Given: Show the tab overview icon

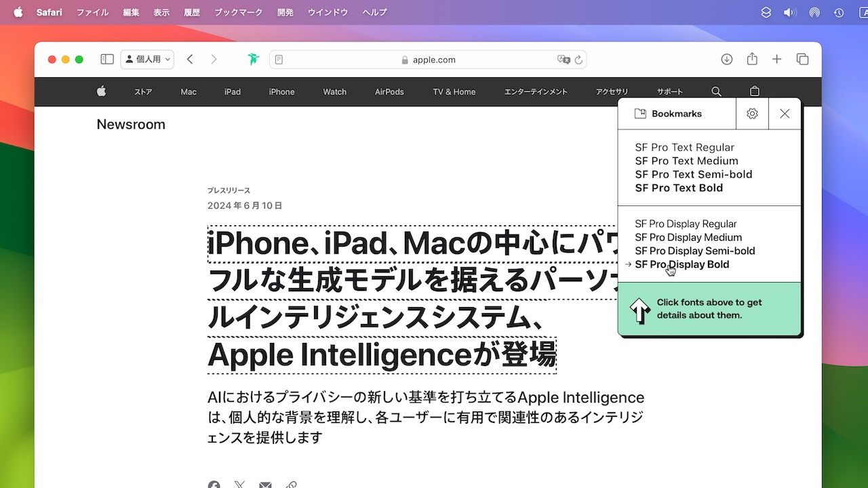Looking at the screenshot, I should point(802,60).
